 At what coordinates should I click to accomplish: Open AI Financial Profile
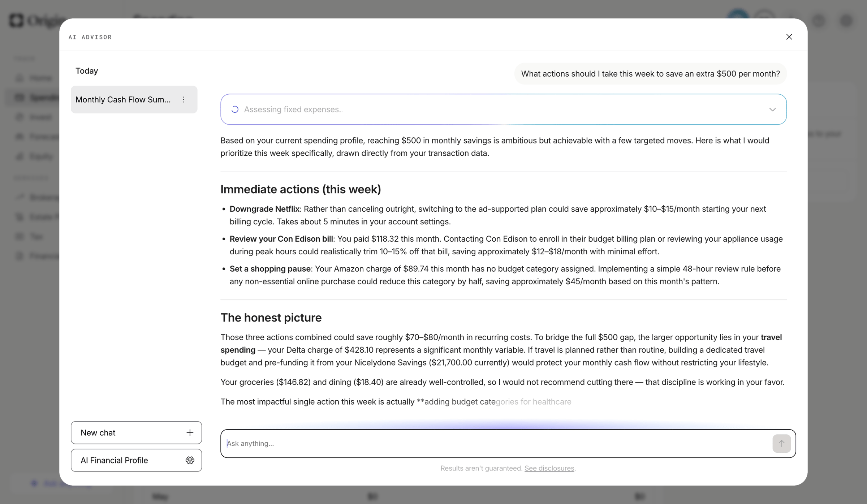coord(136,460)
